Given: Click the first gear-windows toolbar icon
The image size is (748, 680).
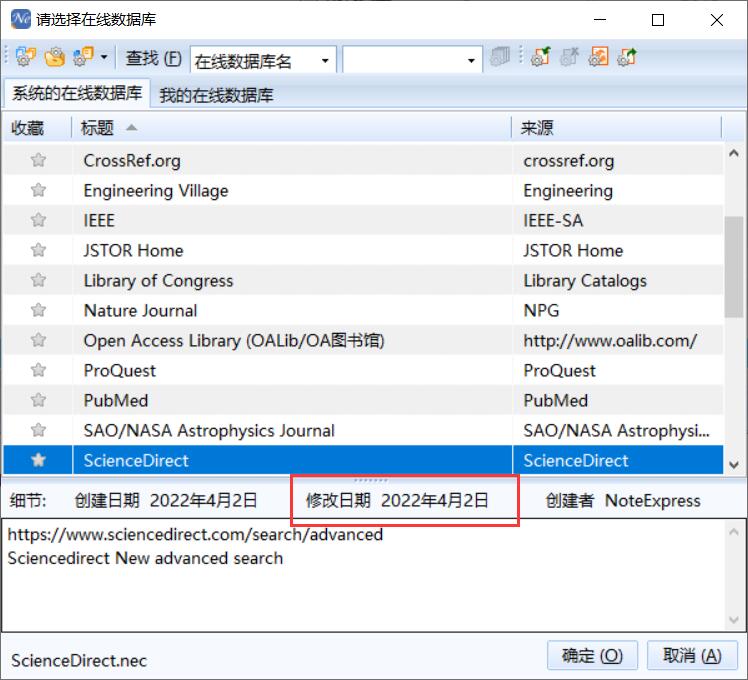Looking at the screenshot, I should (26, 57).
